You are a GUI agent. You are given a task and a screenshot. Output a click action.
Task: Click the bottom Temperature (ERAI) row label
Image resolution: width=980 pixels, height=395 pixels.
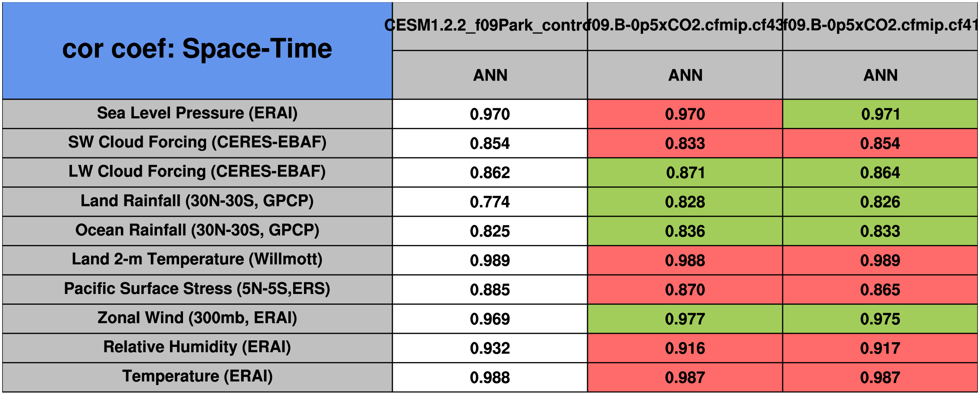(197, 377)
